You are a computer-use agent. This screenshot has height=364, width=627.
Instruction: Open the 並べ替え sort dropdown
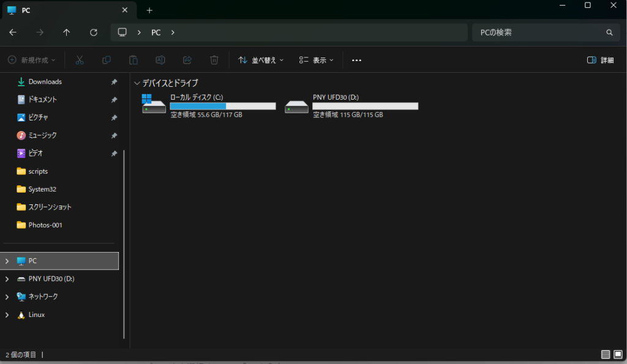(x=261, y=60)
